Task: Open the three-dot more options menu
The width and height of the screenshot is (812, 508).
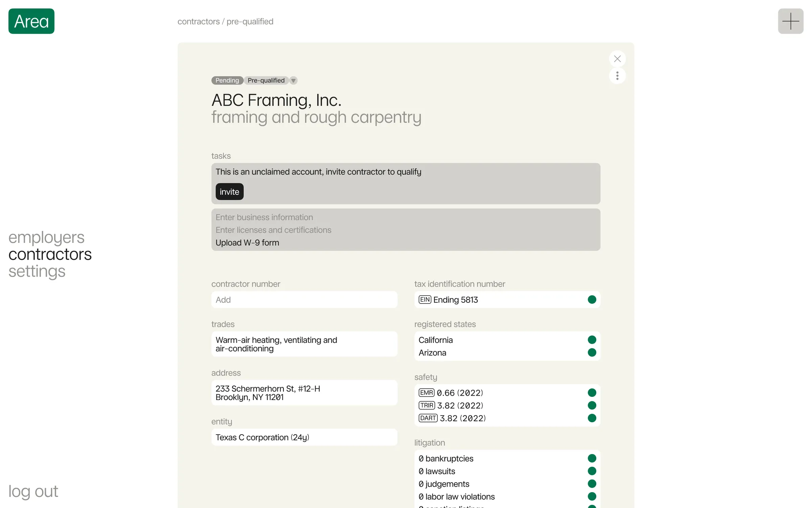Action: pos(617,76)
